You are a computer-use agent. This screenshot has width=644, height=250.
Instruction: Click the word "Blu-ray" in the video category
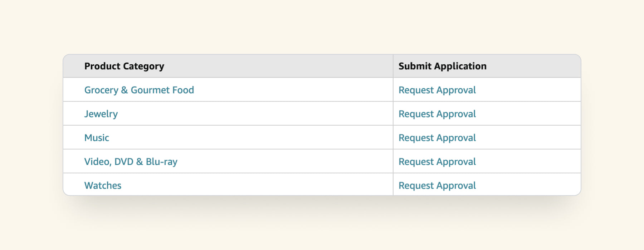(161, 162)
